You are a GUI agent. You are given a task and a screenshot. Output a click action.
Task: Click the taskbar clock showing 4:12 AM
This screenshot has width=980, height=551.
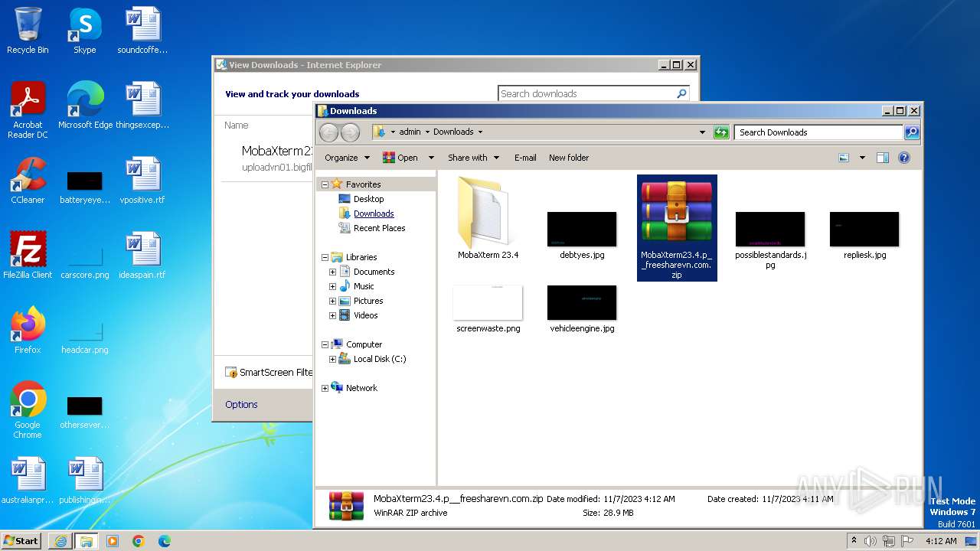941,541
